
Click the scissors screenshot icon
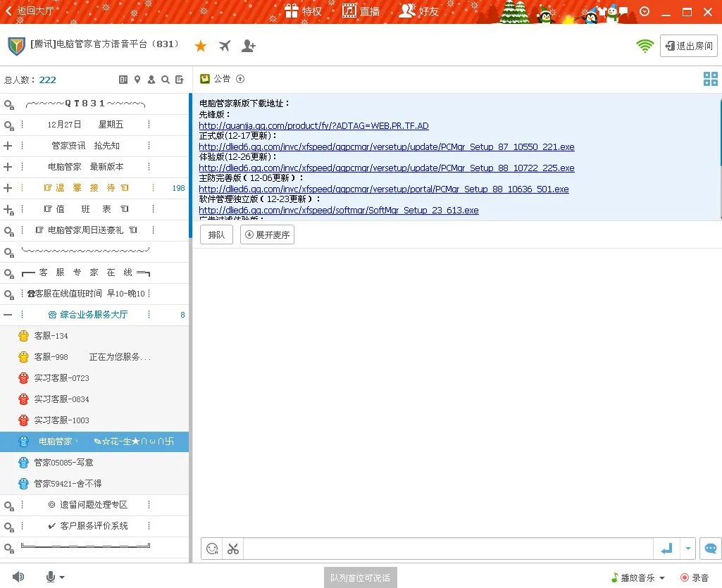[233, 549]
